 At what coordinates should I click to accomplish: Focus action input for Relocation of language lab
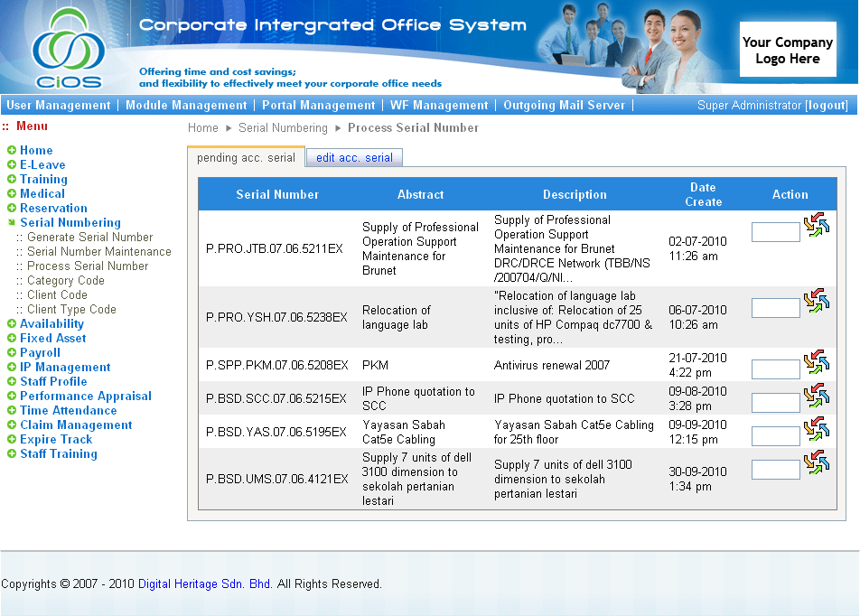point(775,308)
